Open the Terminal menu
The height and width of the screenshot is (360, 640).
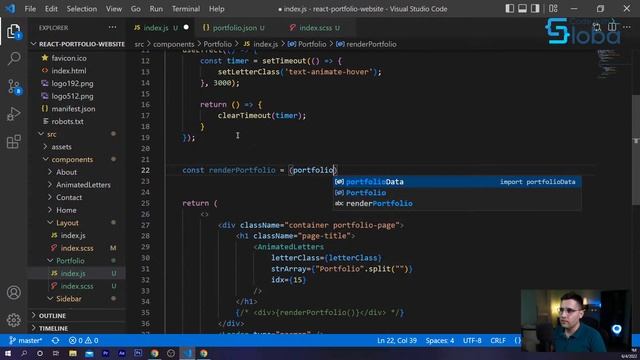click(x=186, y=9)
